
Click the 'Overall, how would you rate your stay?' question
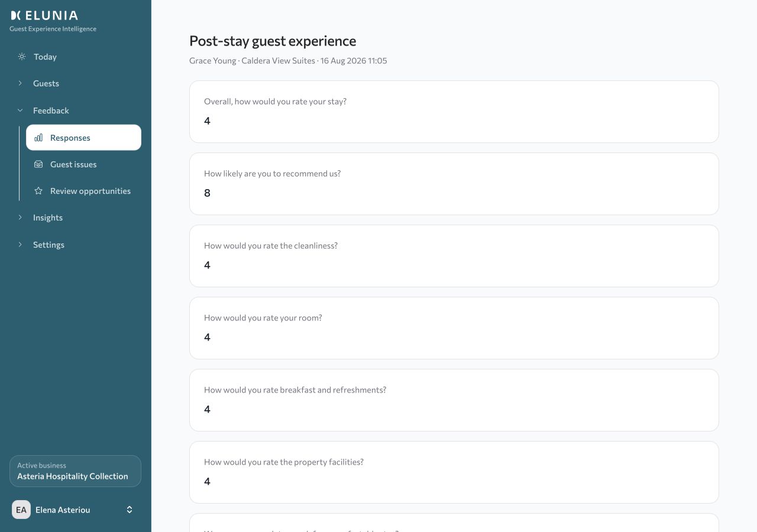coord(275,101)
